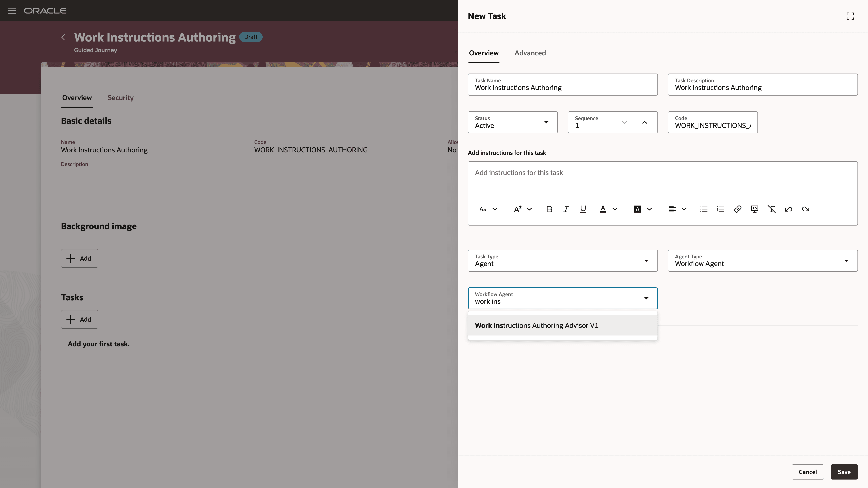Image resolution: width=868 pixels, height=488 pixels.
Task: Toggle underline in the rich text toolbar
Action: pos(583,209)
